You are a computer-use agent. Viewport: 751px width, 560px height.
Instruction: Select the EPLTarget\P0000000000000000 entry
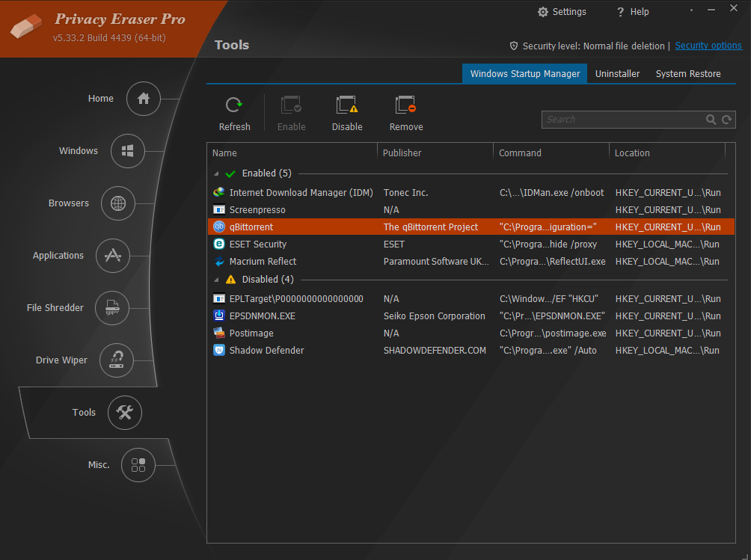296,298
